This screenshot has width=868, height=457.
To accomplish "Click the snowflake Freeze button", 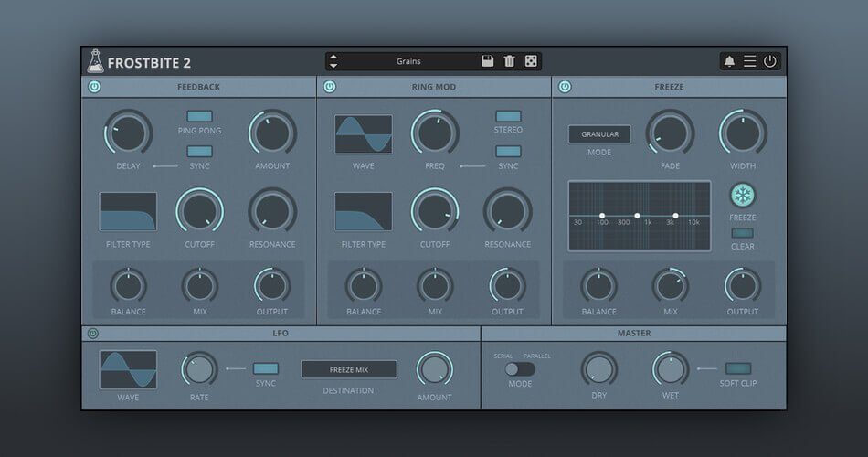I will coord(743,195).
